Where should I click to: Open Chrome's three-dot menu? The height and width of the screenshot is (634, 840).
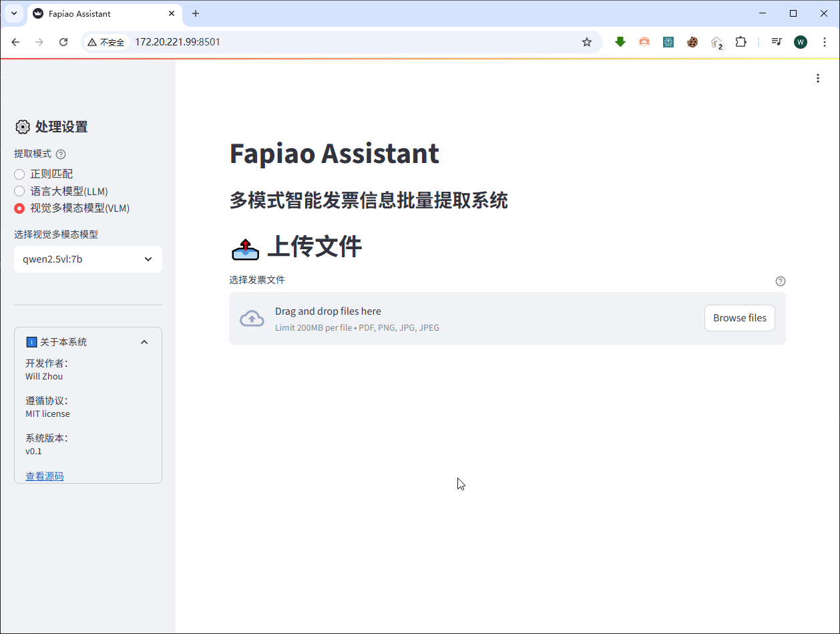[x=825, y=42]
